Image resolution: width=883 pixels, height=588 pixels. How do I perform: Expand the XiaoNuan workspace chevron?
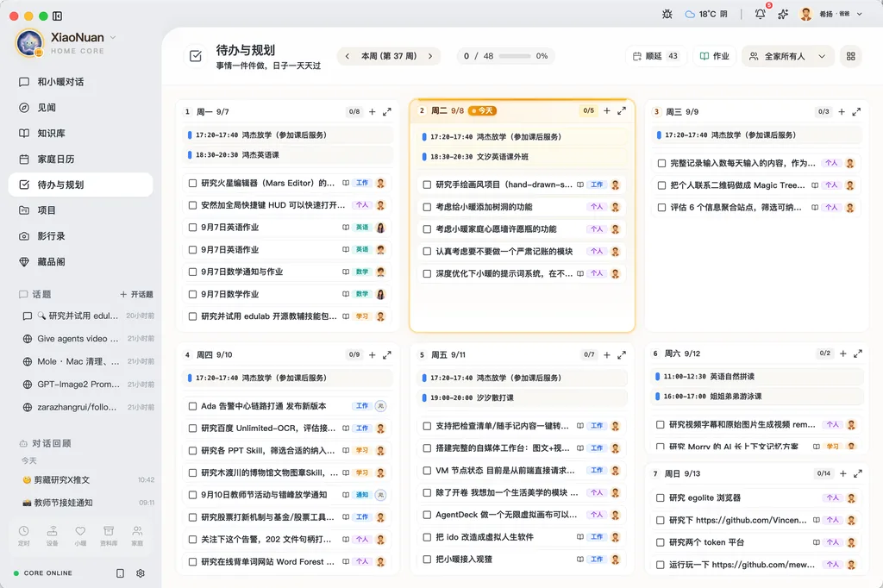tap(113, 37)
